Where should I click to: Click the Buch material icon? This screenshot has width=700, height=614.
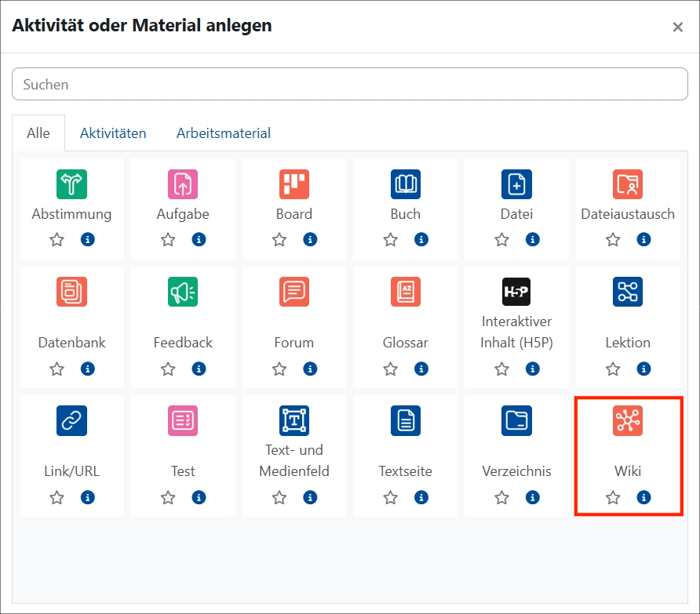(x=405, y=184)
